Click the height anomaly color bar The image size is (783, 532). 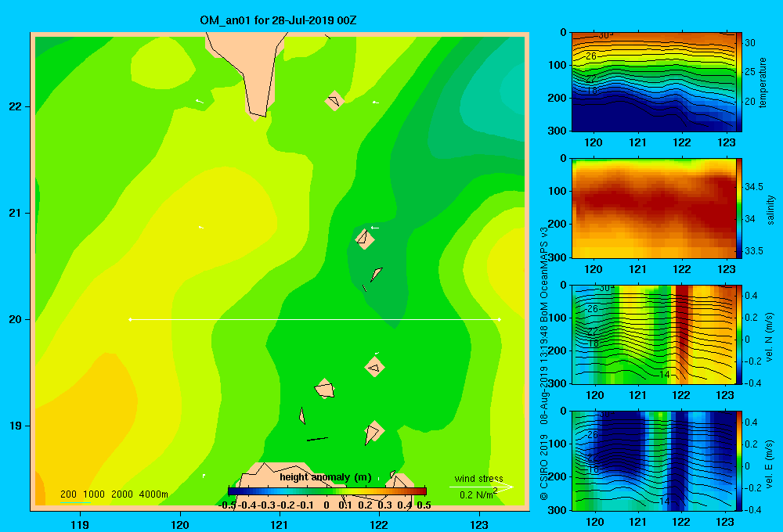(x=327, y=491)
